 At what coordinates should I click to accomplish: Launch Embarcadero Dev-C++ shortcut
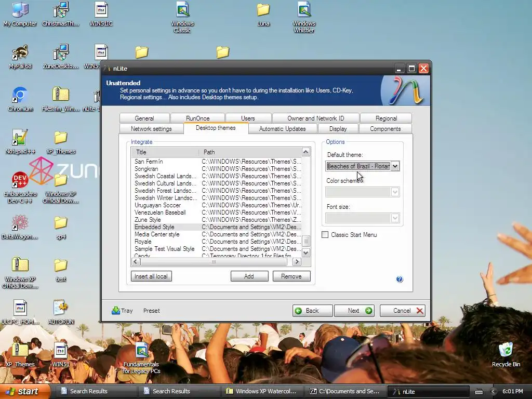click(20, 187)
